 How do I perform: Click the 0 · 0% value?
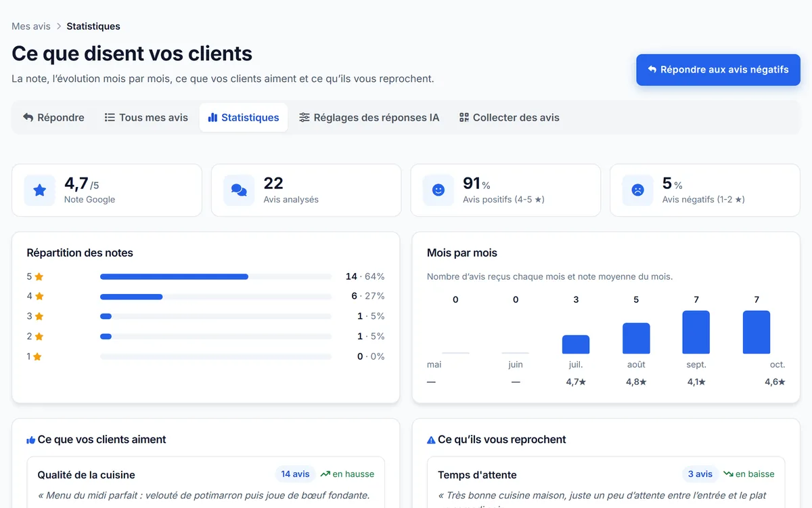point(371,356)
